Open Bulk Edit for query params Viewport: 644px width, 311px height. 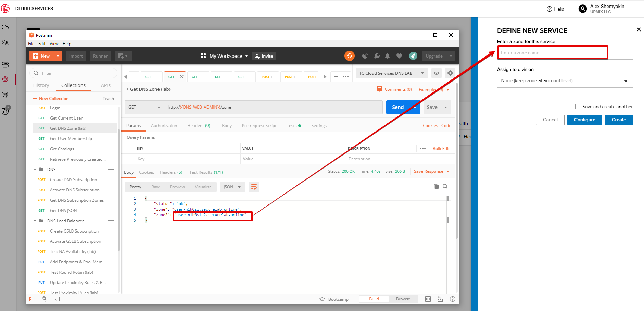click(x=441, y=149)
